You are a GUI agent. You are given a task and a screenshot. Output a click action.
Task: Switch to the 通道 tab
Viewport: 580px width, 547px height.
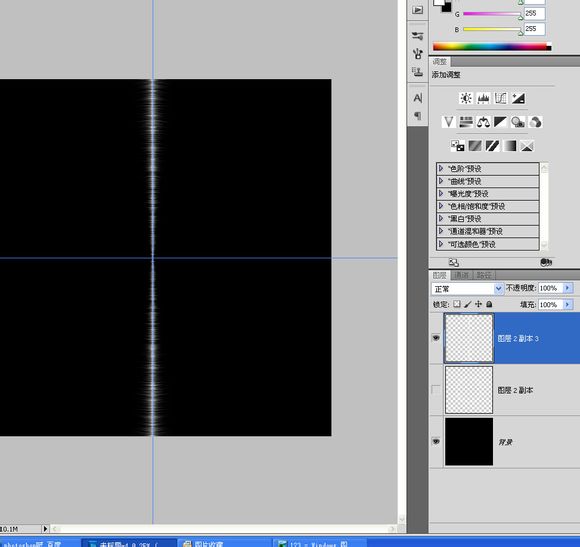pos(461,275)
